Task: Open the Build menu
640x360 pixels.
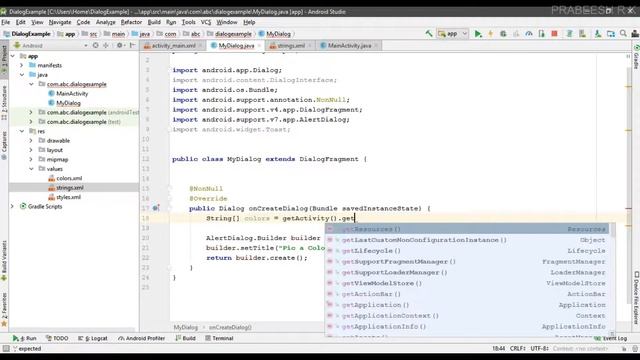Action: coord(154,22)
